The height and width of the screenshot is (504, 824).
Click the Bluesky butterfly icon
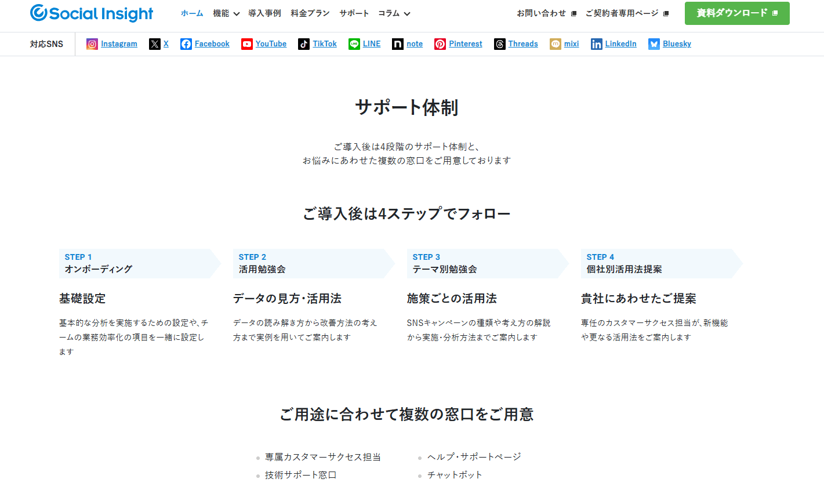pos(654,44)
